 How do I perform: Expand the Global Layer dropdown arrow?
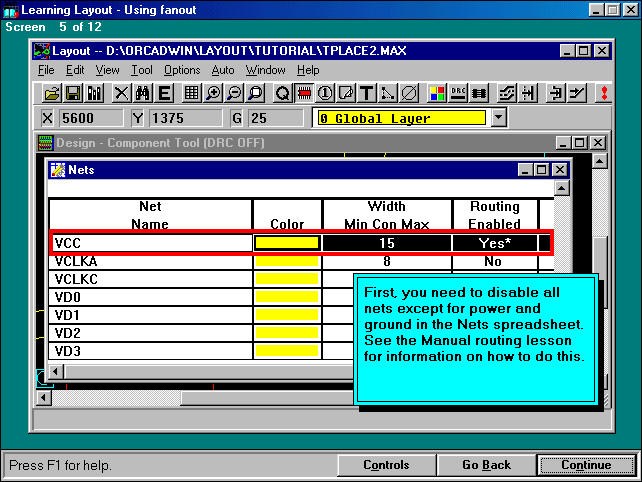coord(499,118)
